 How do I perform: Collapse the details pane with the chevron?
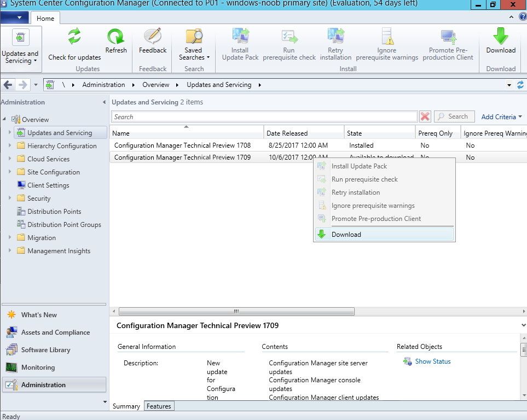point(523,325)
